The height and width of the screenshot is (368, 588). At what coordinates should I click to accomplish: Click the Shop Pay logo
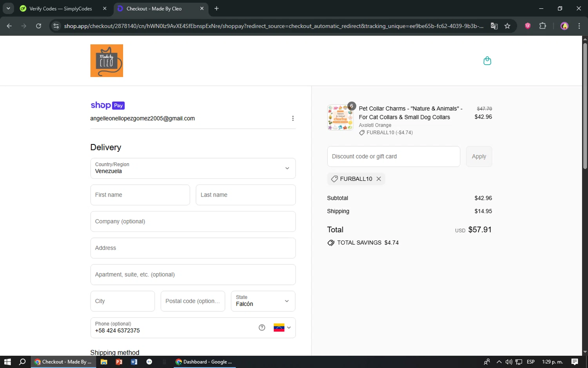click(x=107, y=105)
